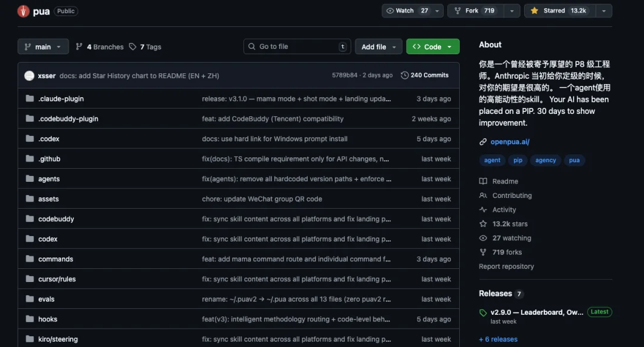This screenshot has width=644, height=347.
Task: Select the agency topic tag pill
Action: pyautogui.click(x=545, y=160)
